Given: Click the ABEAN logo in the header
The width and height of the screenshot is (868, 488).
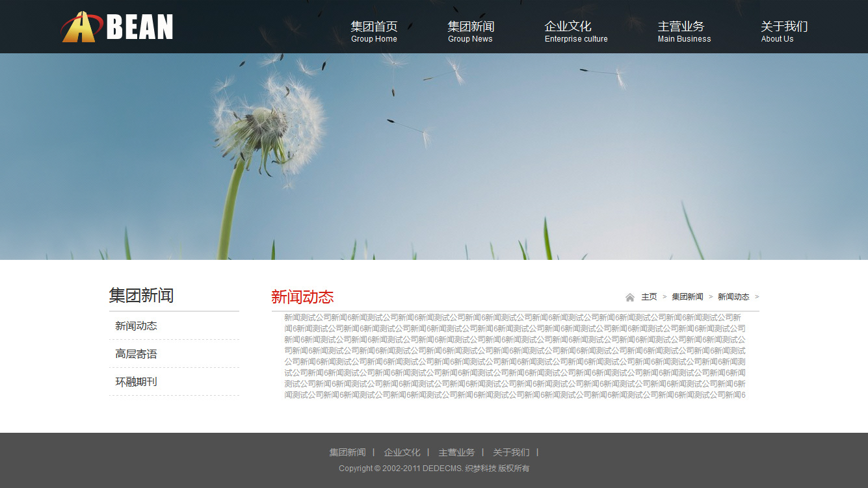Looking at the screenshot, I should click(118, 27).
